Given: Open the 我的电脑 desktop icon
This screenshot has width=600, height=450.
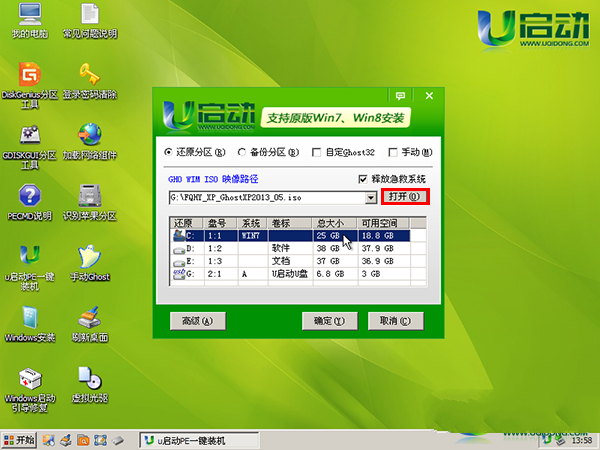Looking at the screenshot, I should tap(29, 17).
